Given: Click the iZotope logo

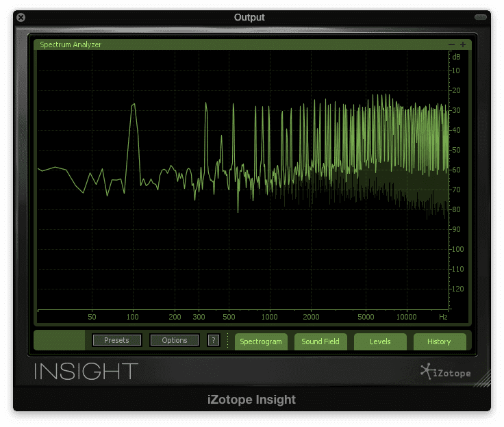Looking at the screenshot, I should pyautogui.click(x=446, y=372).
